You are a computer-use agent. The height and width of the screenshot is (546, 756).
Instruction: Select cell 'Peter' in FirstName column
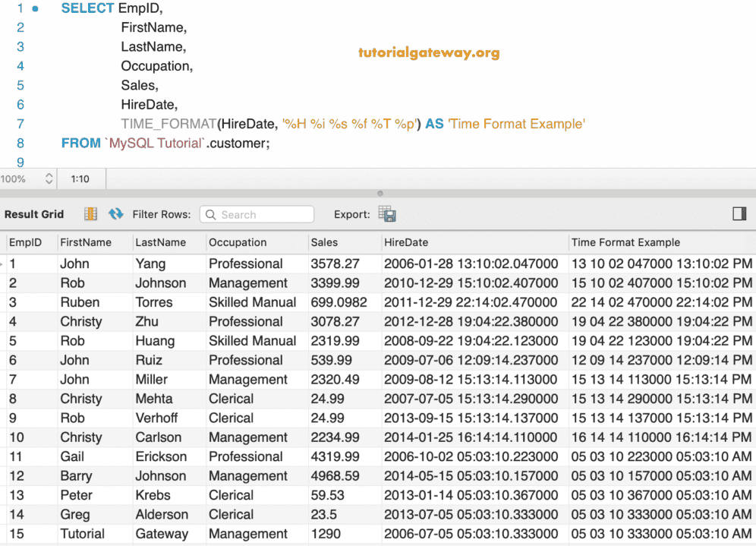pos(76,495)
